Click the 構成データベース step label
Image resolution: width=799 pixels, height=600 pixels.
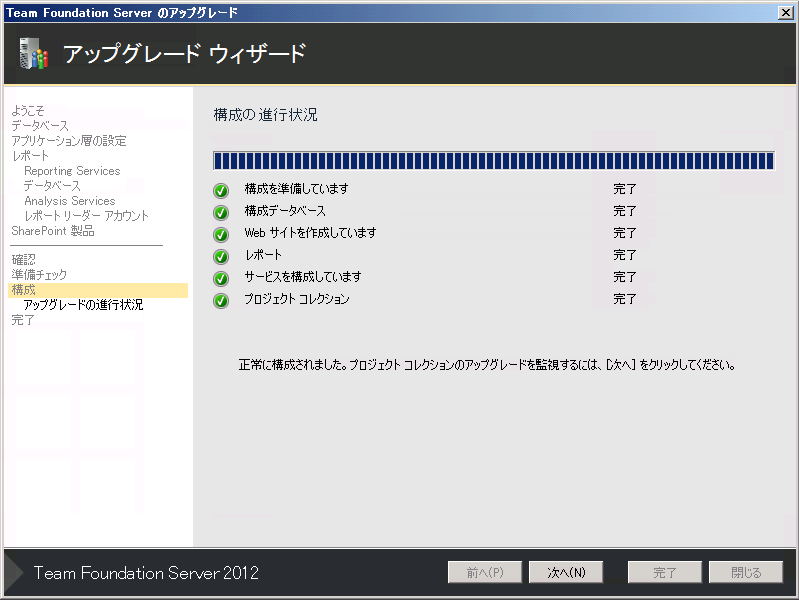coord(285,211)
